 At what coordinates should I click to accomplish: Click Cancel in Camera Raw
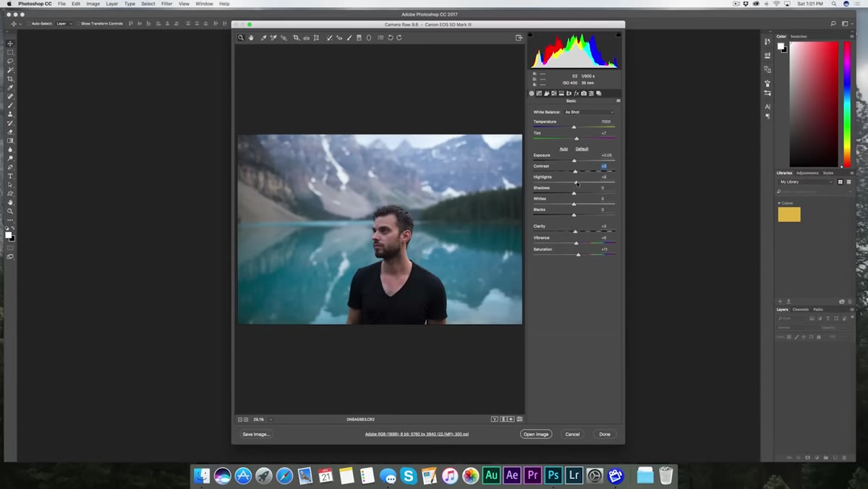572,434
